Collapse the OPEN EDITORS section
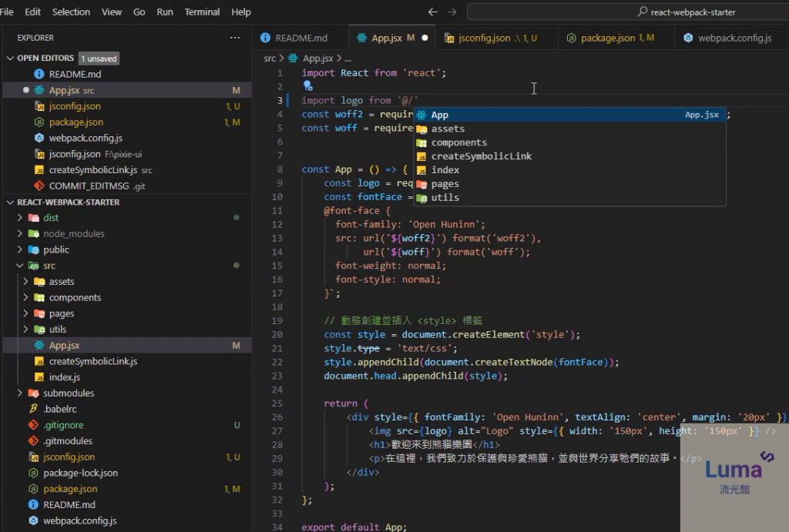Screen dimensions: 789x532 click(10, 59)
